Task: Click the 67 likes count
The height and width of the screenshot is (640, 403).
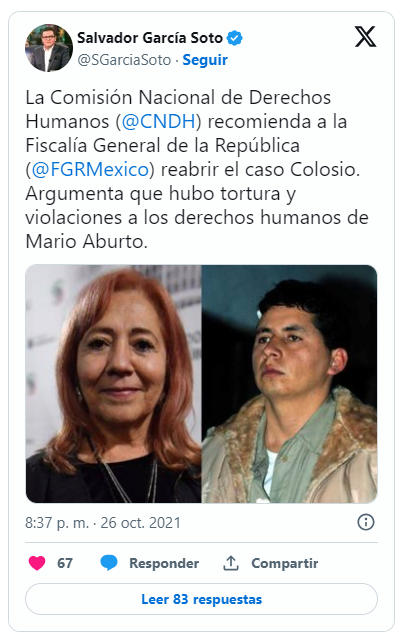Action: [65, 563]
